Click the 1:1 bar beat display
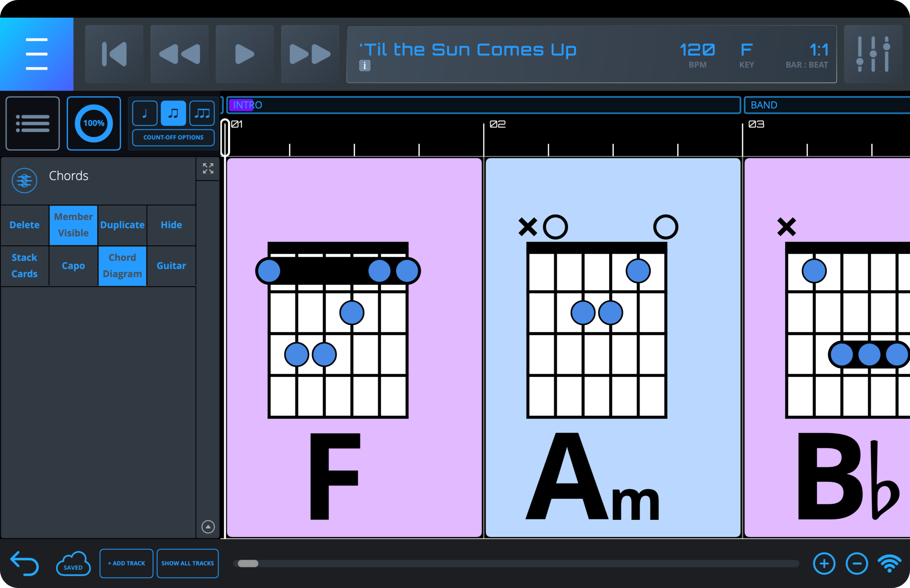Viewport: 910px width, 588px height. (819, 50)
